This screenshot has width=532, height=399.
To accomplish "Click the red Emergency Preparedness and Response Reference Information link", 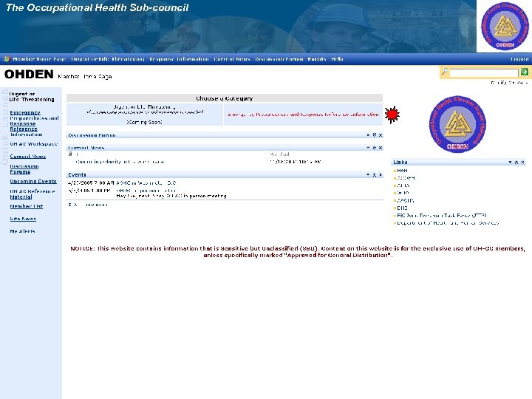I will 303,115.
